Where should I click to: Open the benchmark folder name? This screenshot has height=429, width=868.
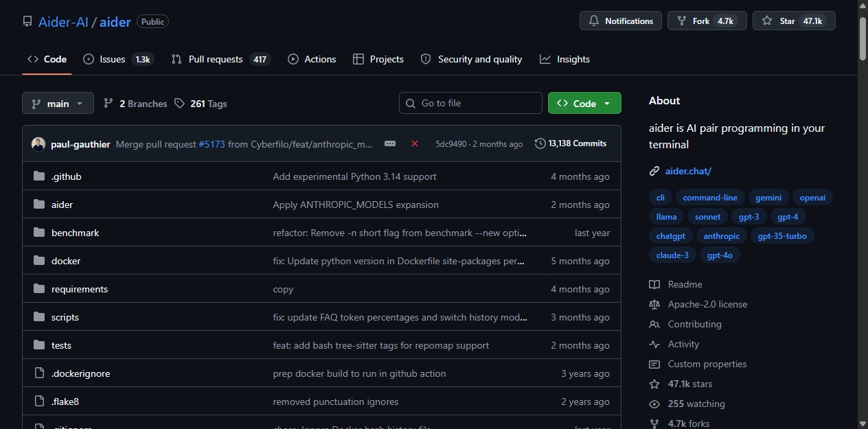pyautogui.click(x=75, y=233)
